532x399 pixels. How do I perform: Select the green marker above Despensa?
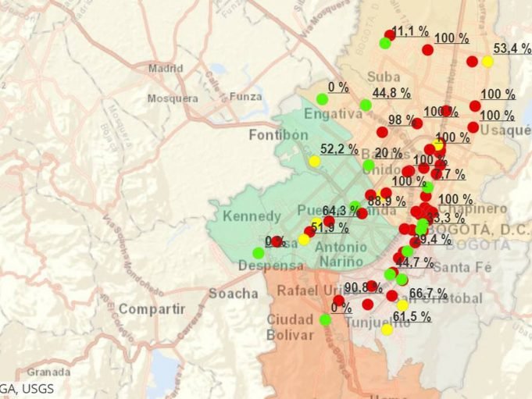click(258, 253)
